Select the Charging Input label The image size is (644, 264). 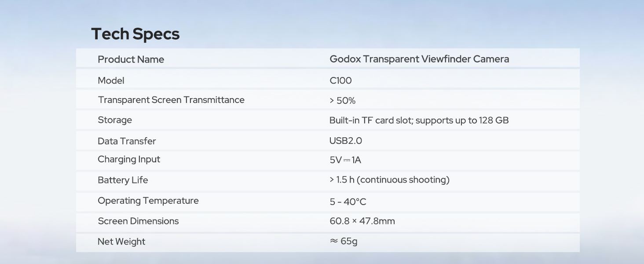129,159
